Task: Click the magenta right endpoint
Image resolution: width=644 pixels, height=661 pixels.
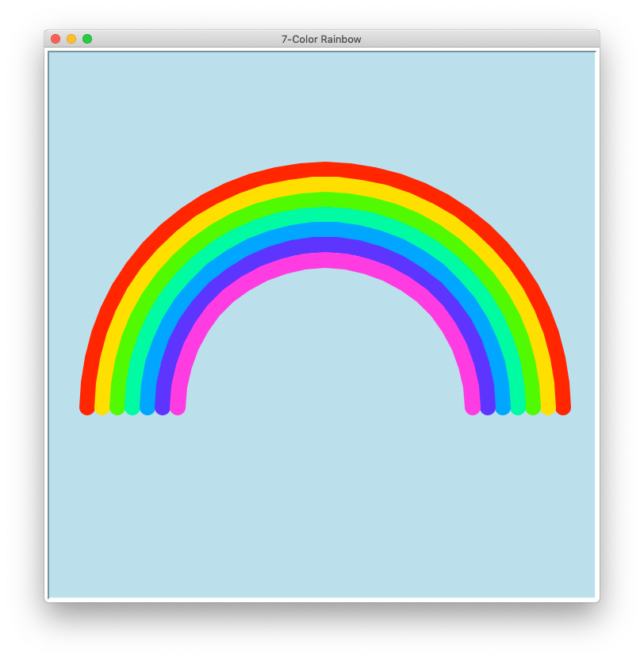Action: (x=473, y=406)
